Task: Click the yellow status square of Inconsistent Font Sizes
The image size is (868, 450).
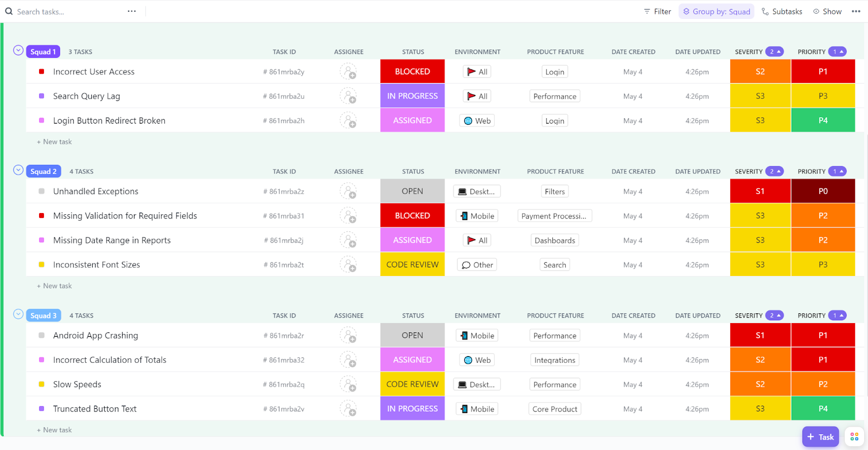Action: pyautogui.click(x=42, y=265)
